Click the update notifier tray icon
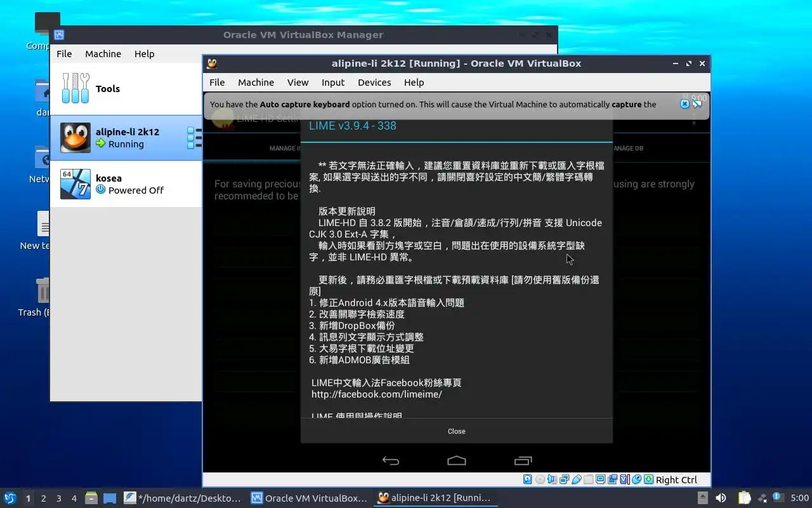812x508 pixels. coord(778,497)
